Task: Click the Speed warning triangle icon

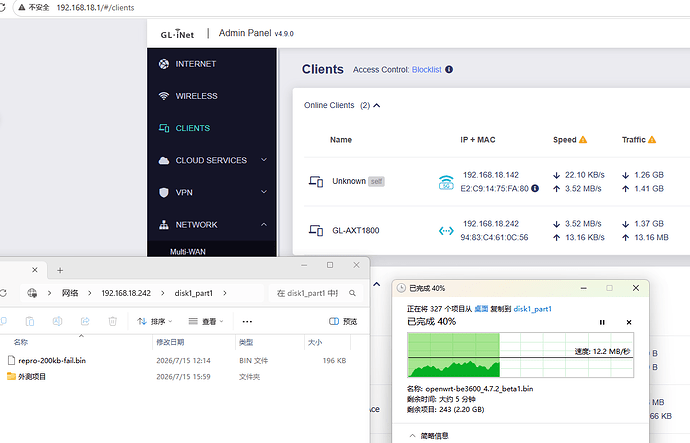Action: (583, 139)
